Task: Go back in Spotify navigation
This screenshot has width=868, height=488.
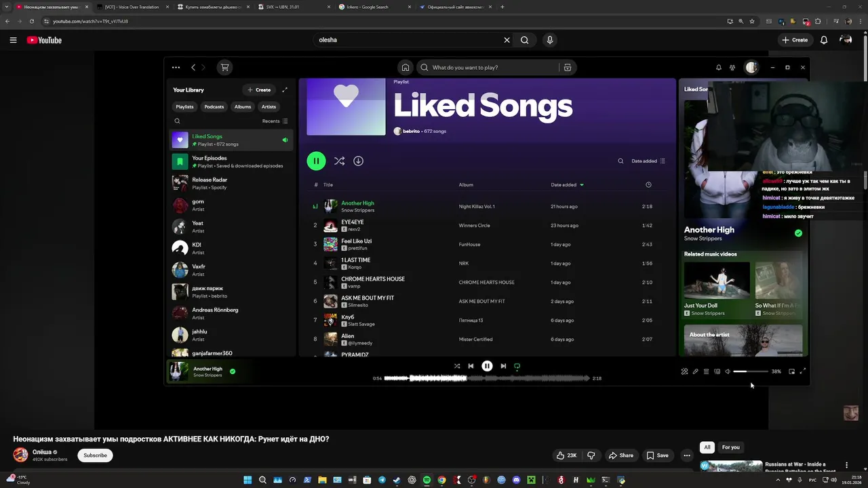Action: 193,67
